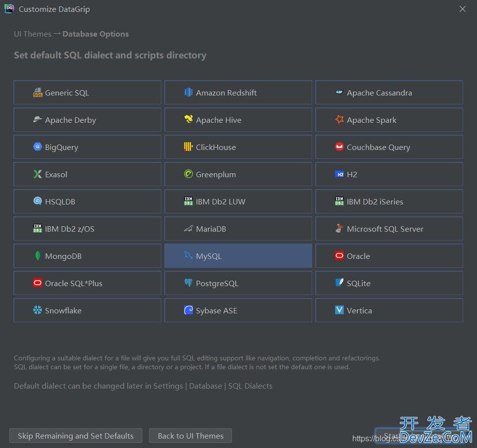The height and width of the screenshot is (448, 477).
Task: Choose the Vertica dialect tile
Action: (389, 310)
